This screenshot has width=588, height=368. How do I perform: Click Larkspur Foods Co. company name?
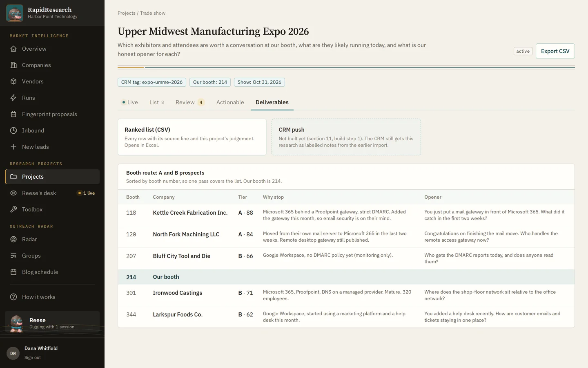coord(178,314)
